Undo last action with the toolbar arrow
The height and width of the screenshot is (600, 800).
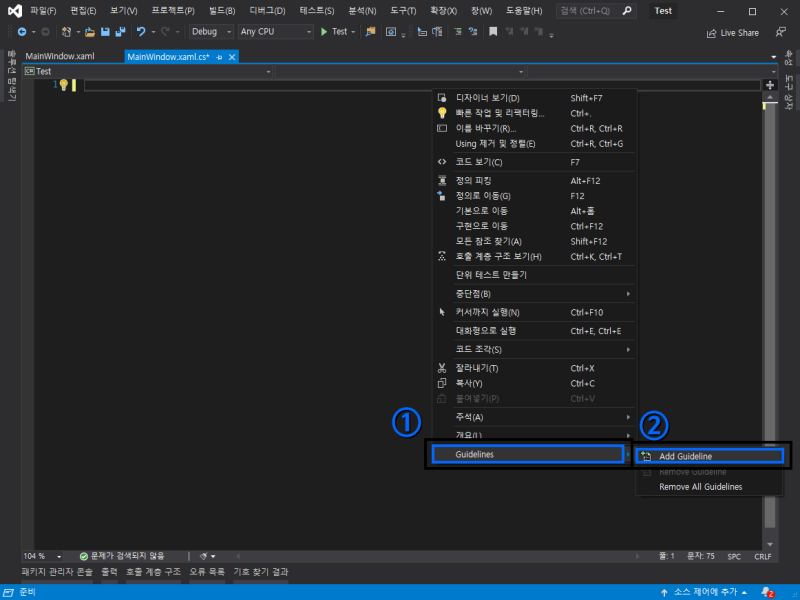click(x=141, y=32)
